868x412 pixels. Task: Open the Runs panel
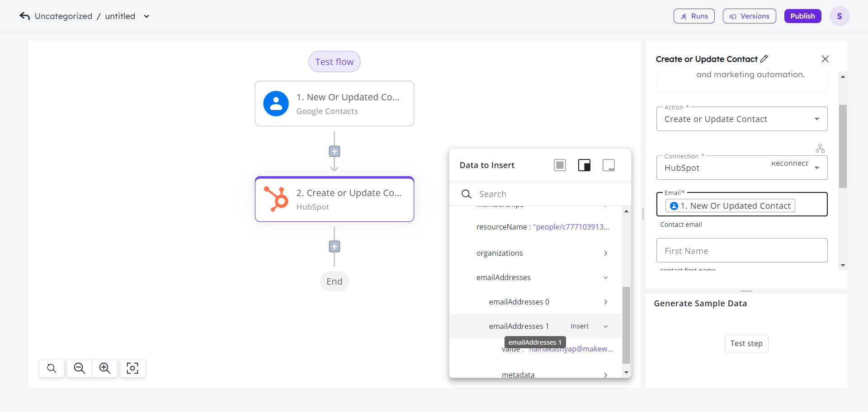694,16
